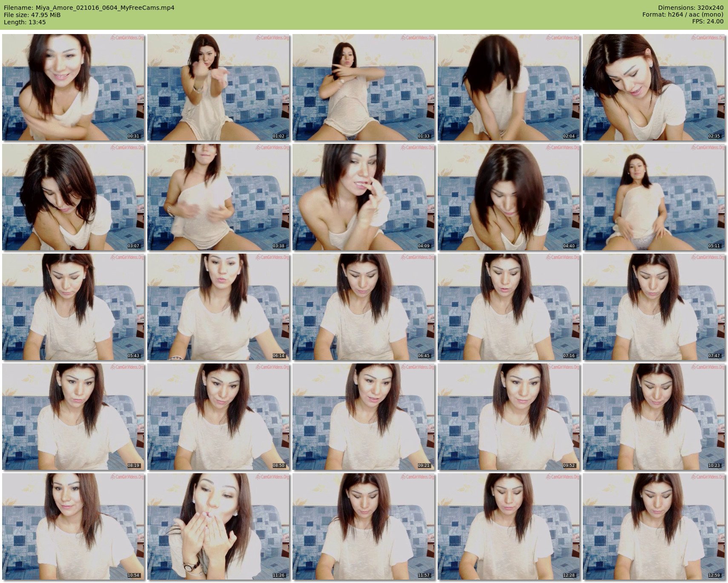Select the frame with timestamp 01:02
Screen dimensions: 728x583
click(x=218, y=87)
